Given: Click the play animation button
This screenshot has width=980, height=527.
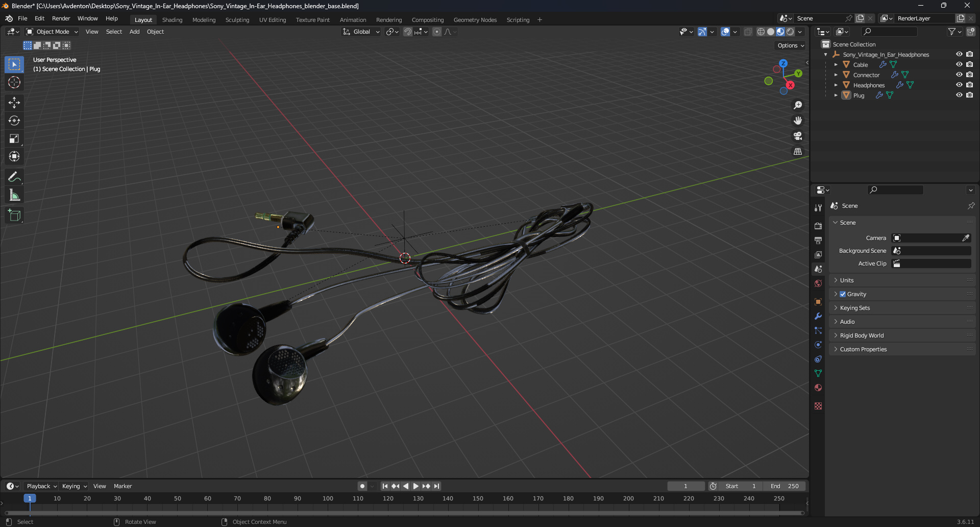Looking at the screenshot, I should point(415,486).
